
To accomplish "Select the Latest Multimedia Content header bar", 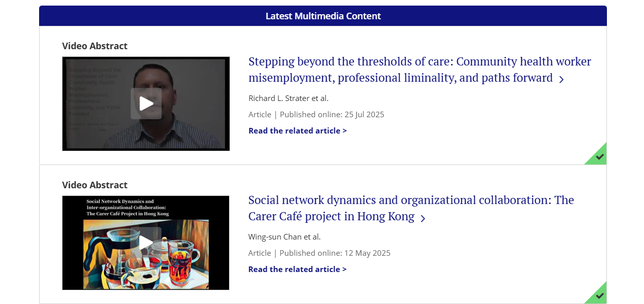I will 323,16.
